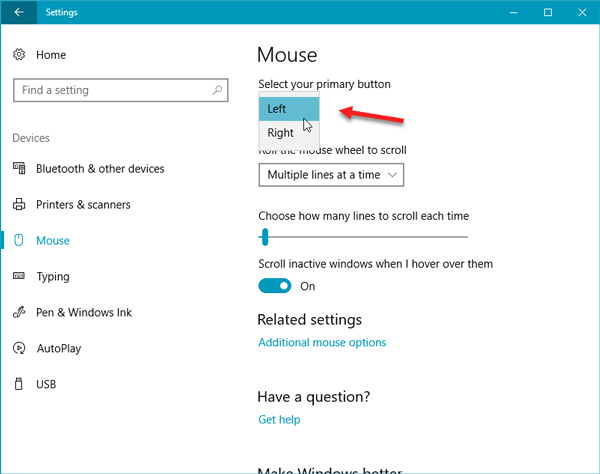600x474 pixels.
Task: Click the lines-to-scroll slider handle
Action: pyautogui.click(x=265, y=237)
